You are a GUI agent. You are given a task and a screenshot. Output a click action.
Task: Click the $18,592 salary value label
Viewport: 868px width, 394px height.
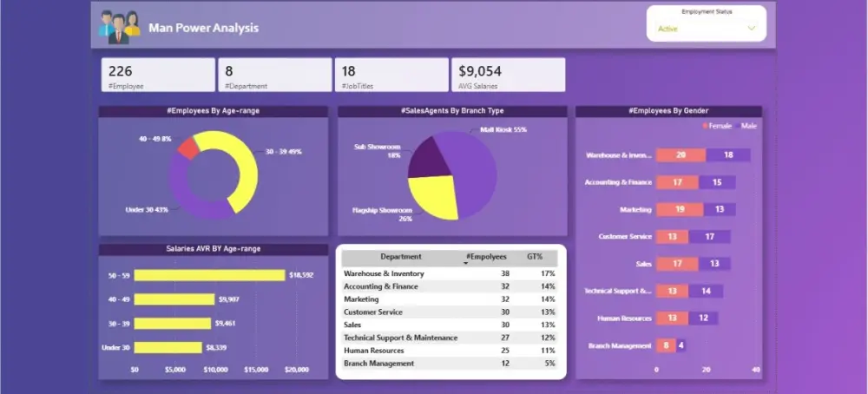[301, 275]
